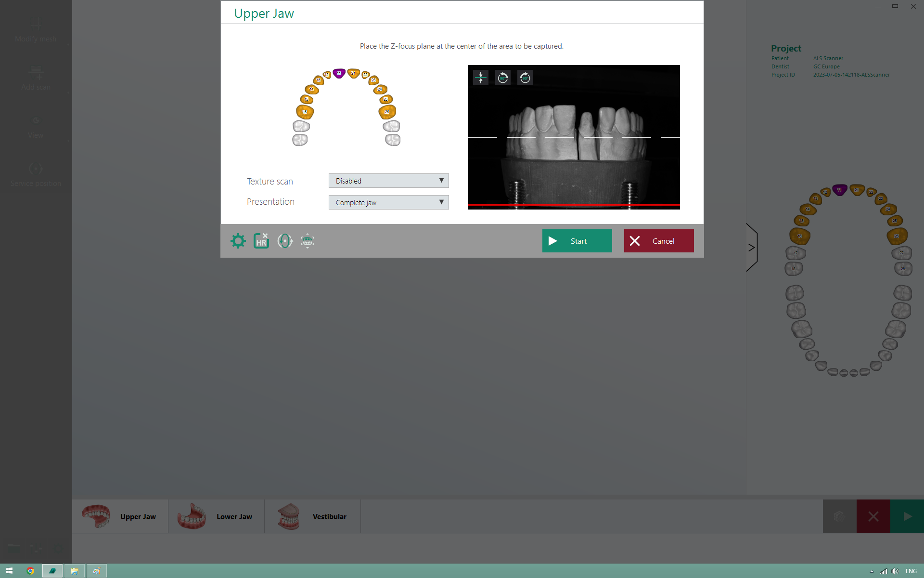Screen dimensions: 924x578
Task: Open scan settings via the gear icon
Action: pyautogui.click(x=238, y=241)
